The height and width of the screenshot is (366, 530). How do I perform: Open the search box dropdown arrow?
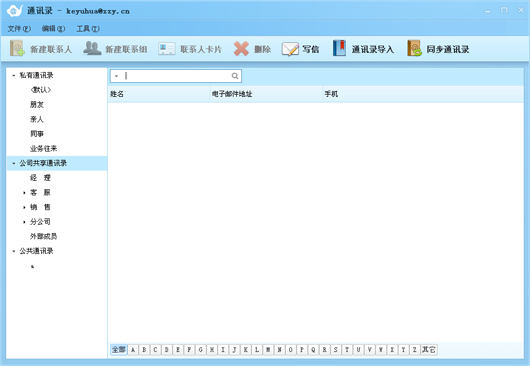click(116, 76)
